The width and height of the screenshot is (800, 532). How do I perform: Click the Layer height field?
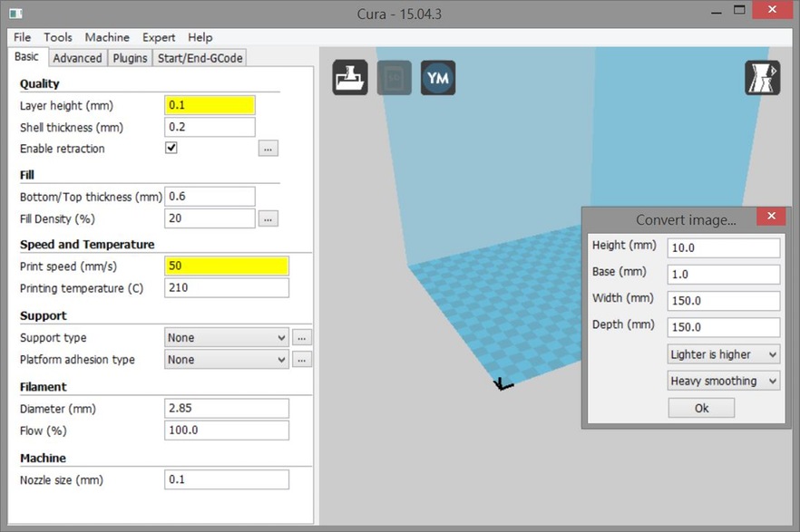tap(210, 105)
